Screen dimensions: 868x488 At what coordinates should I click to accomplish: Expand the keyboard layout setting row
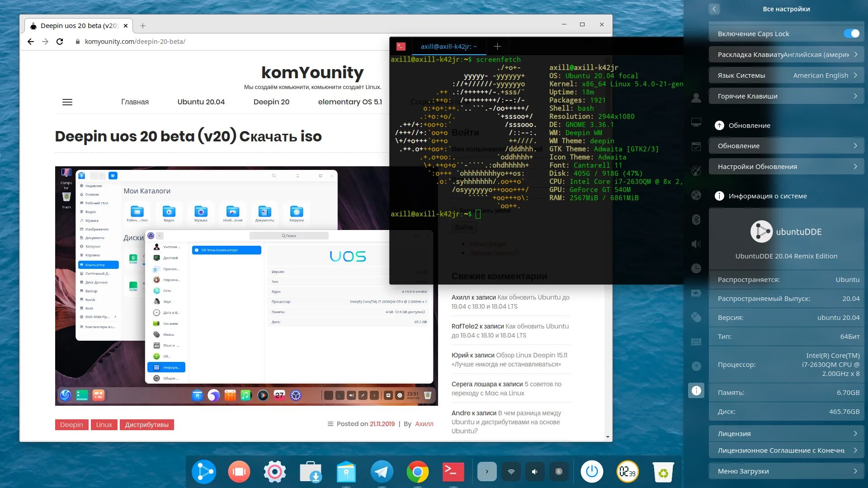point(786,55)
